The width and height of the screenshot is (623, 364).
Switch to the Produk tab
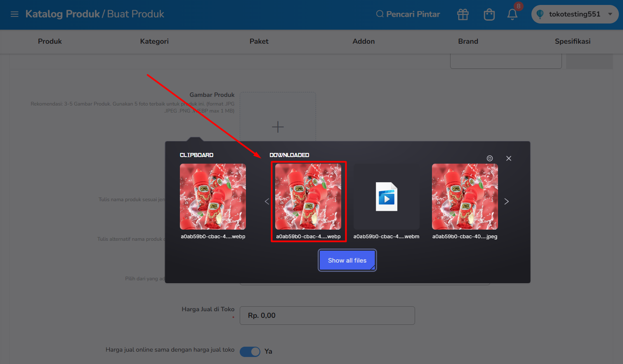[50, 41]
